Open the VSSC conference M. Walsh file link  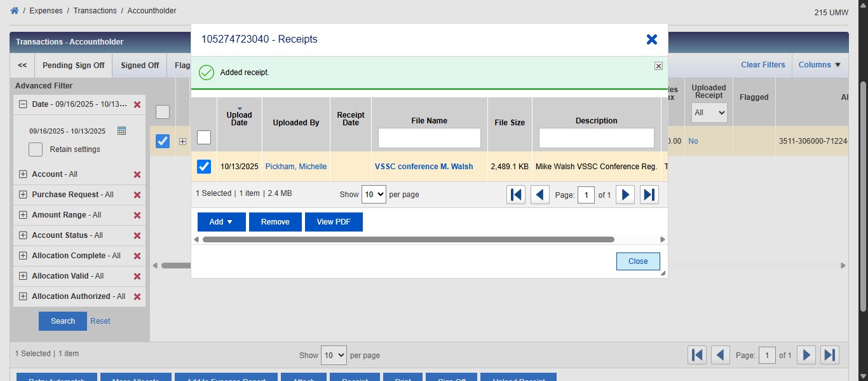tap(424, 167)
